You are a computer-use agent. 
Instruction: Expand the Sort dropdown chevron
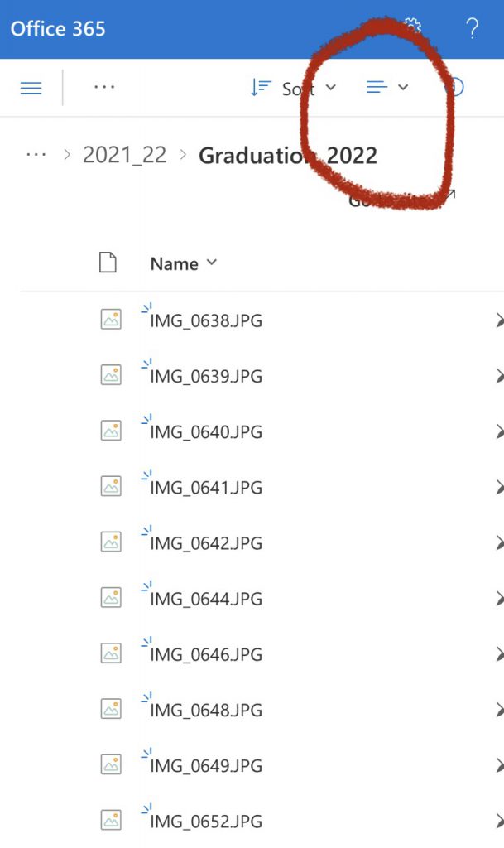tap(330, 87)
